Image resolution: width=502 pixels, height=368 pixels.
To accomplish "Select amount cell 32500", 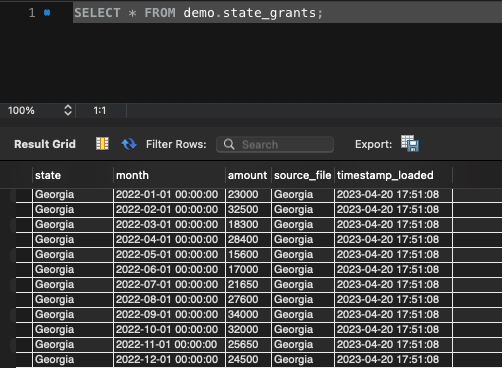I will [248, 210].
